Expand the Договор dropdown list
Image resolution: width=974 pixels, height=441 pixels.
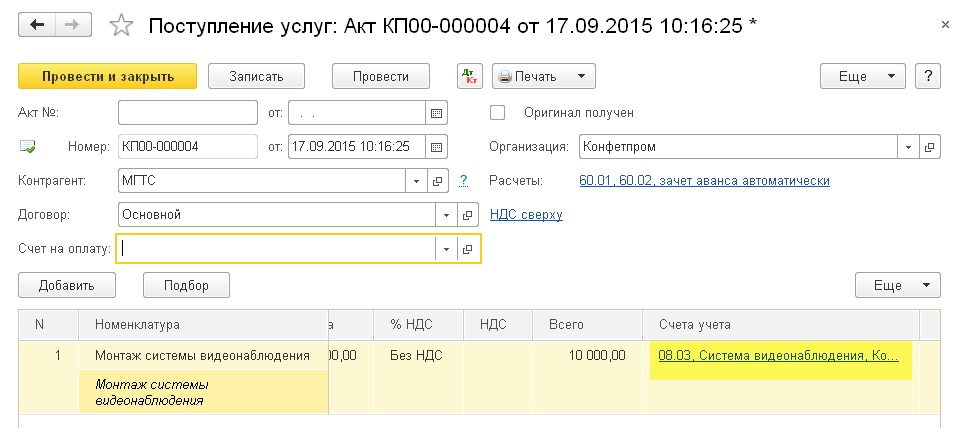(447, 215)
